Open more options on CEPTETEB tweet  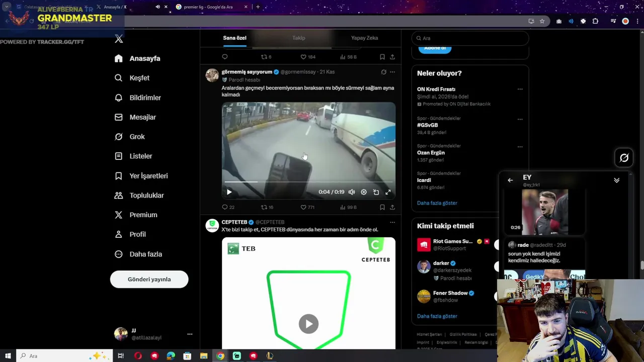[x=392, y=222]
